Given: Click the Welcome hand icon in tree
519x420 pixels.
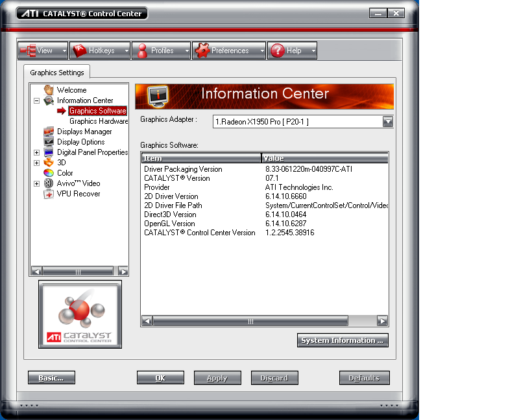Looking at the screenshot, I should tap(49, 90).
